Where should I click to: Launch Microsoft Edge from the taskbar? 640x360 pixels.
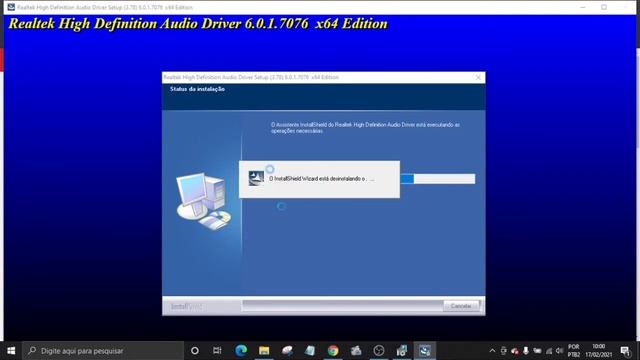[241, 351]
